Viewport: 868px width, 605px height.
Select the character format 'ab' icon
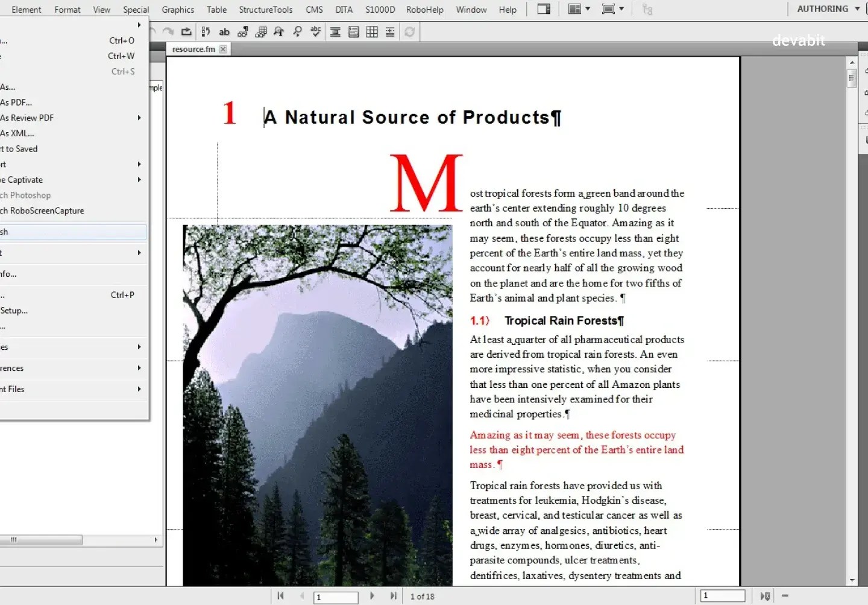tap(224, 31)
